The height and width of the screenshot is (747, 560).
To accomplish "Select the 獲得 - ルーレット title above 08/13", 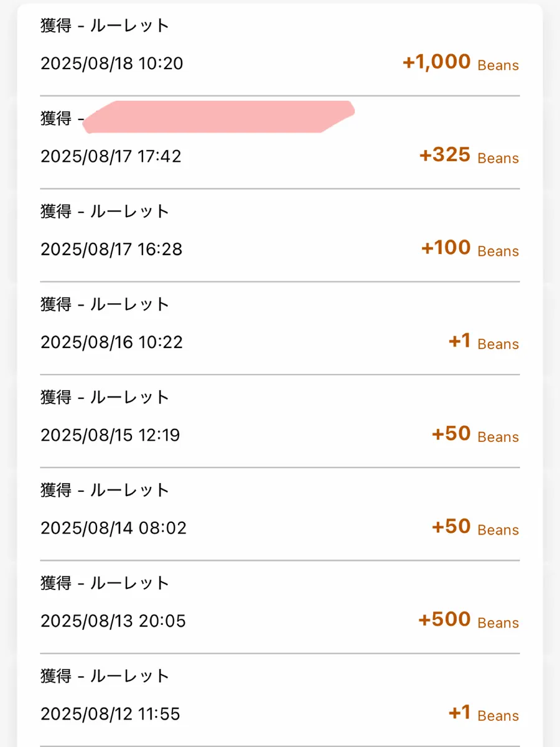I will (x=105, y=583).
